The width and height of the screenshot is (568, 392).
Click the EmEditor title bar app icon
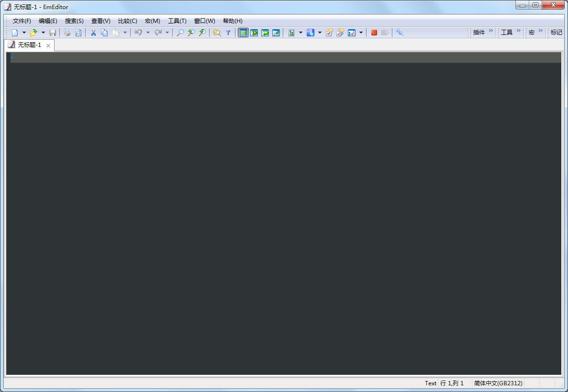8,7
